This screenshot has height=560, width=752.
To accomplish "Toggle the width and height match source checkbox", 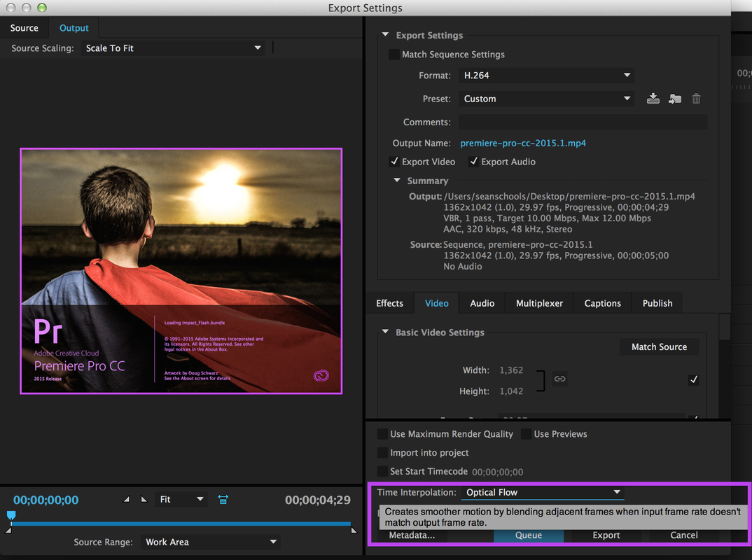I will (x=693, y=379).
